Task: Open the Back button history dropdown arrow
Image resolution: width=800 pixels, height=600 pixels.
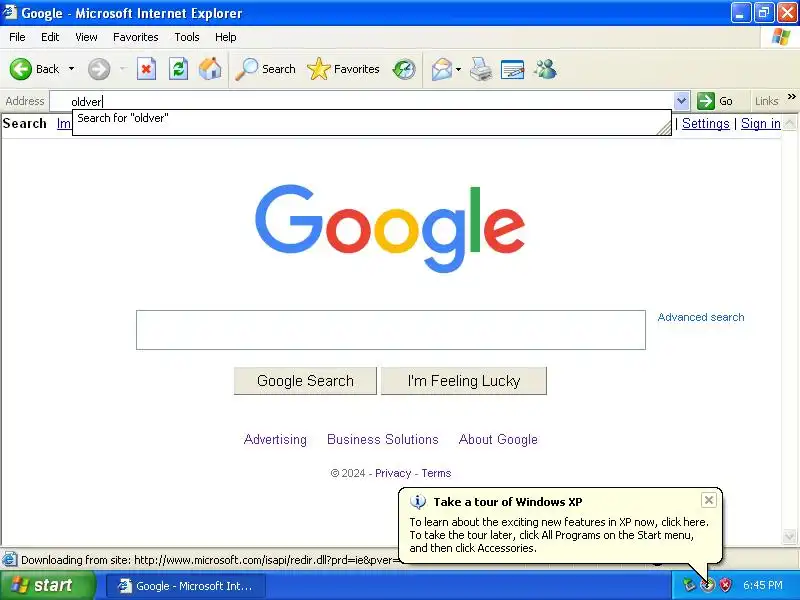Action: pyautogui.click(x=71, y=69)
